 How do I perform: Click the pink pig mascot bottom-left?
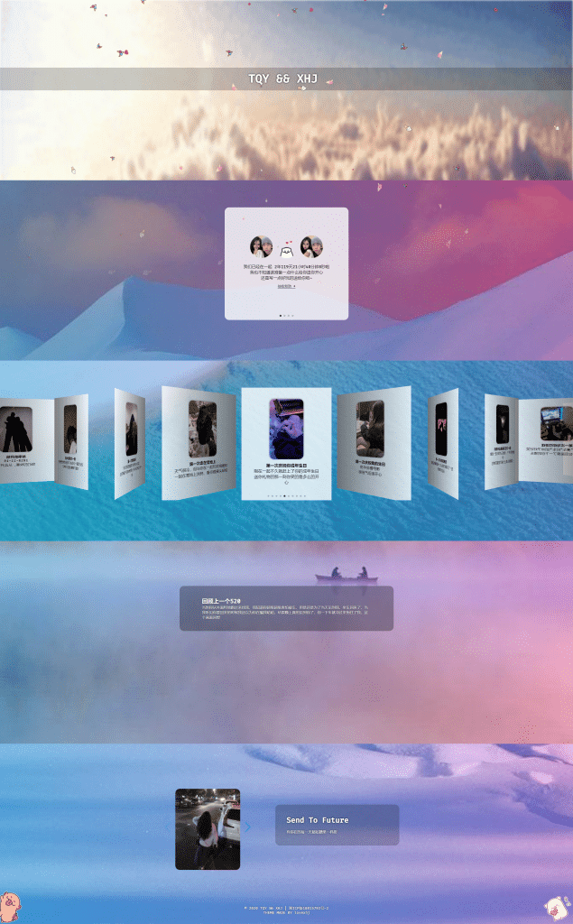tap(11, 904)
